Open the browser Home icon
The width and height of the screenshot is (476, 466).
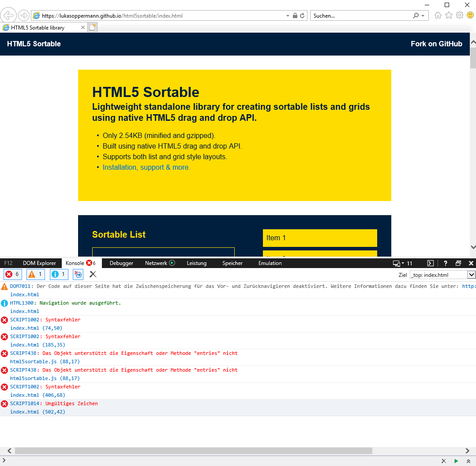(x=438, y=15)
